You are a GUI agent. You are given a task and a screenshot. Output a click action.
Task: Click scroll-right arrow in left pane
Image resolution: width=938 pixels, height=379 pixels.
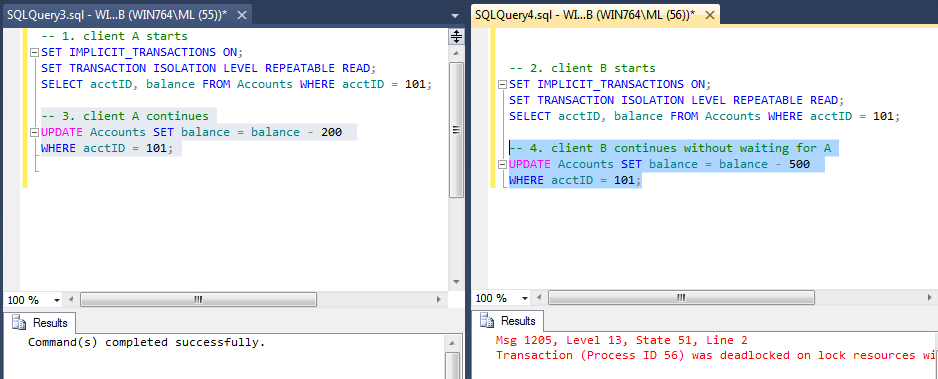(439, 299)
